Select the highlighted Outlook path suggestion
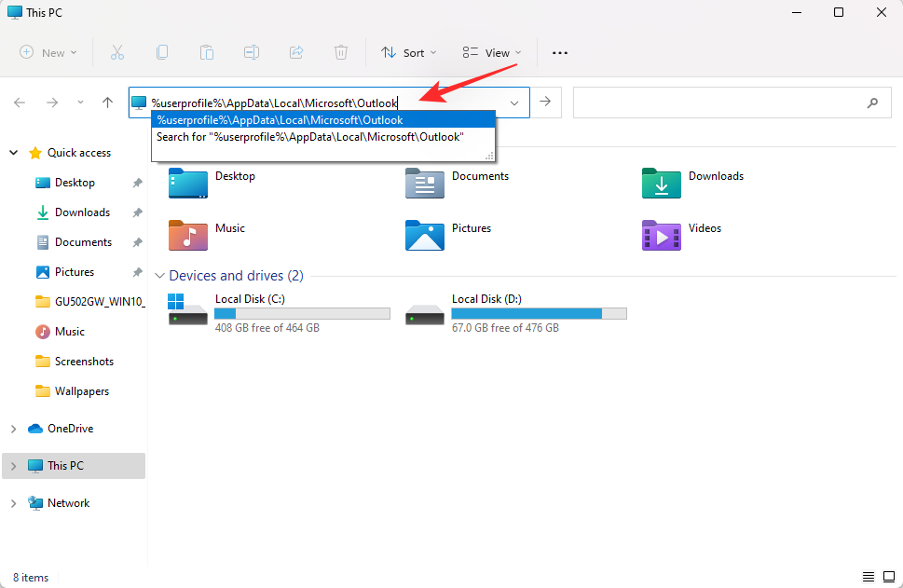 point(323,120)
